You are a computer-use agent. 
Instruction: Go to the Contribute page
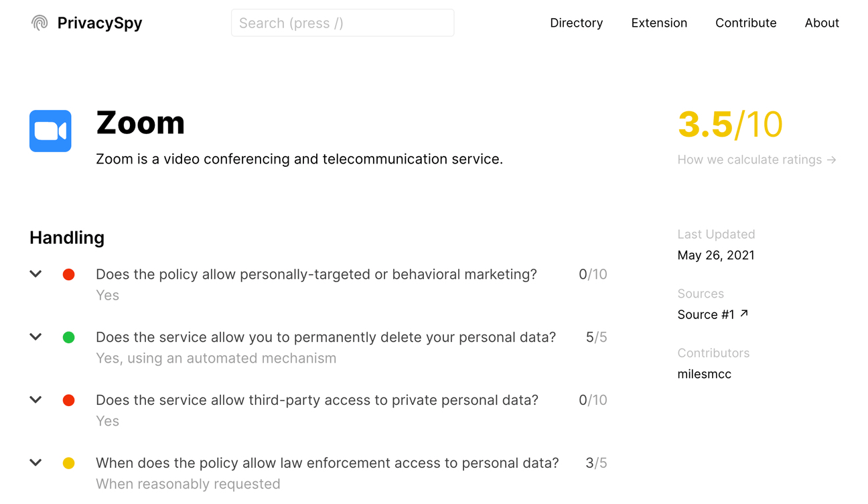[745, 23]
